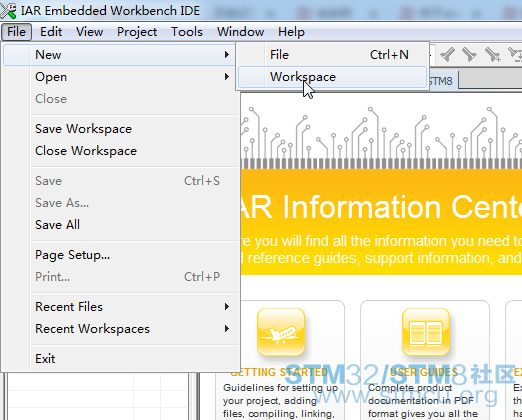Click the User Guides description text
522x420 pixels.
(423, 401)
